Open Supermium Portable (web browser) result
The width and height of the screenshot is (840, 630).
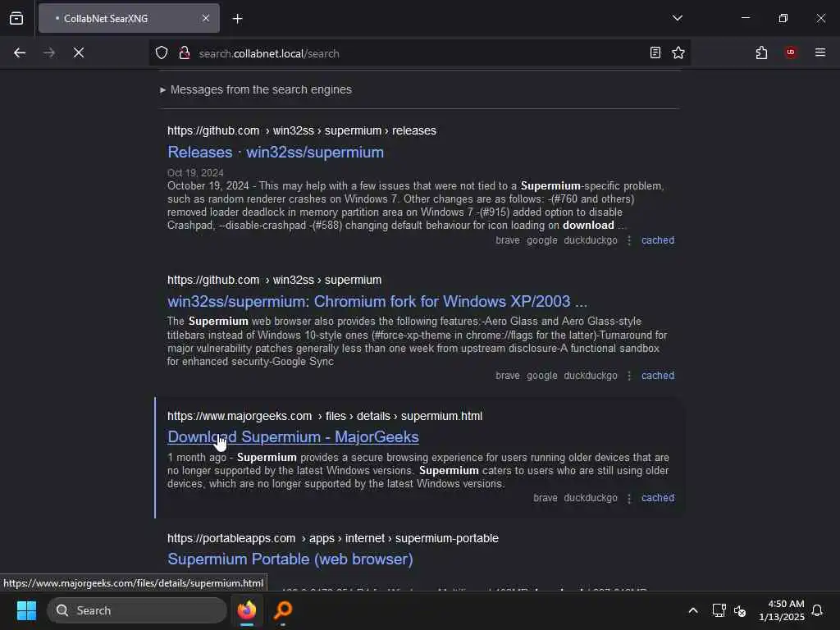click(290, 559)
